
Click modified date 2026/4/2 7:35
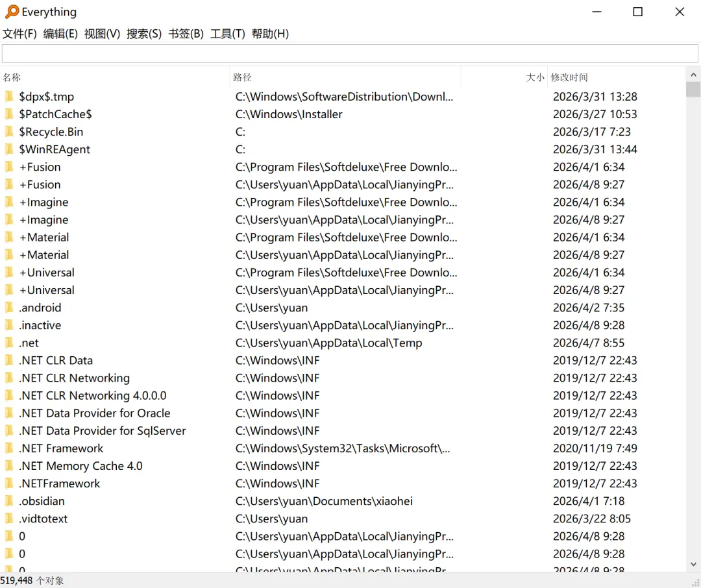(589, 308)
